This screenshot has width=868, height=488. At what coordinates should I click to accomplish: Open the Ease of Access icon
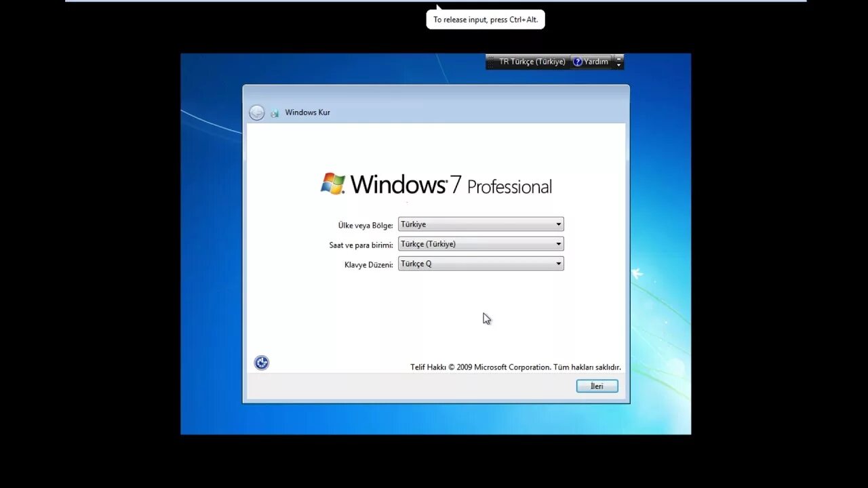[x=262, y=363]
